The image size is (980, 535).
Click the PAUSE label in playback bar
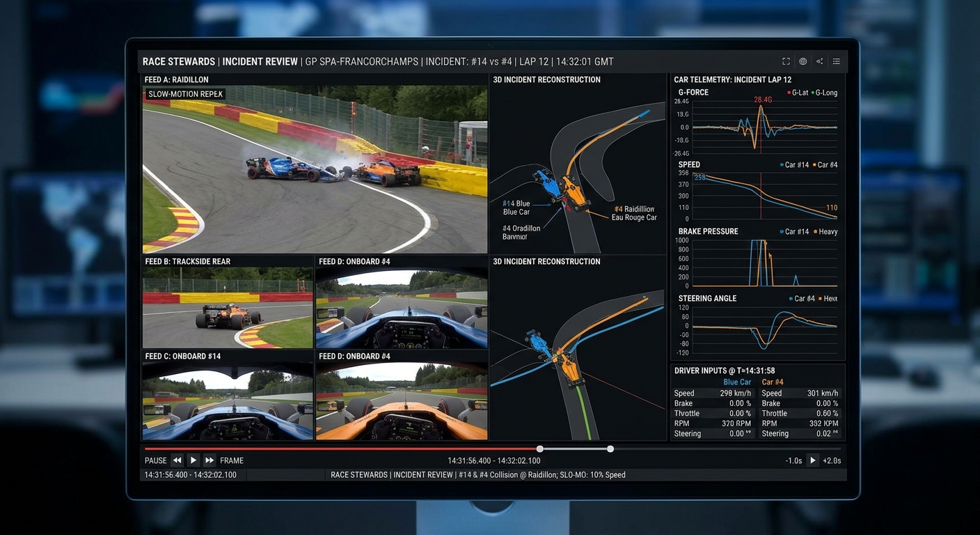pos(156,460)
